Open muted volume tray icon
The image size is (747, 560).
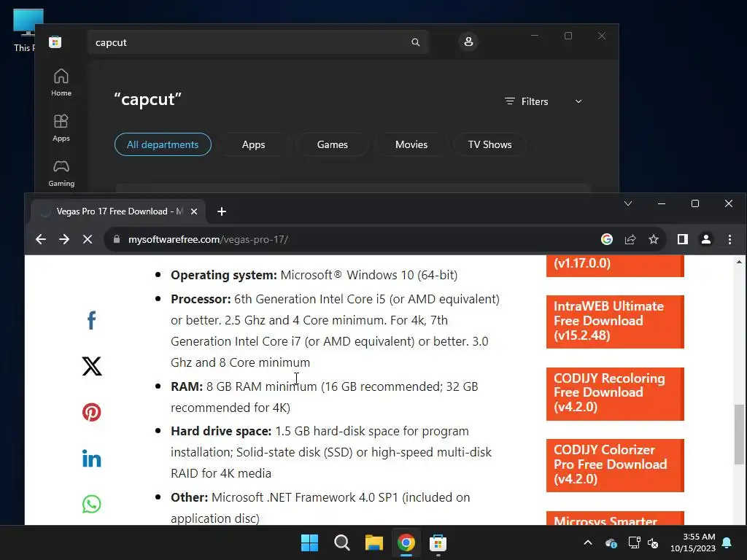coord(653,542)
